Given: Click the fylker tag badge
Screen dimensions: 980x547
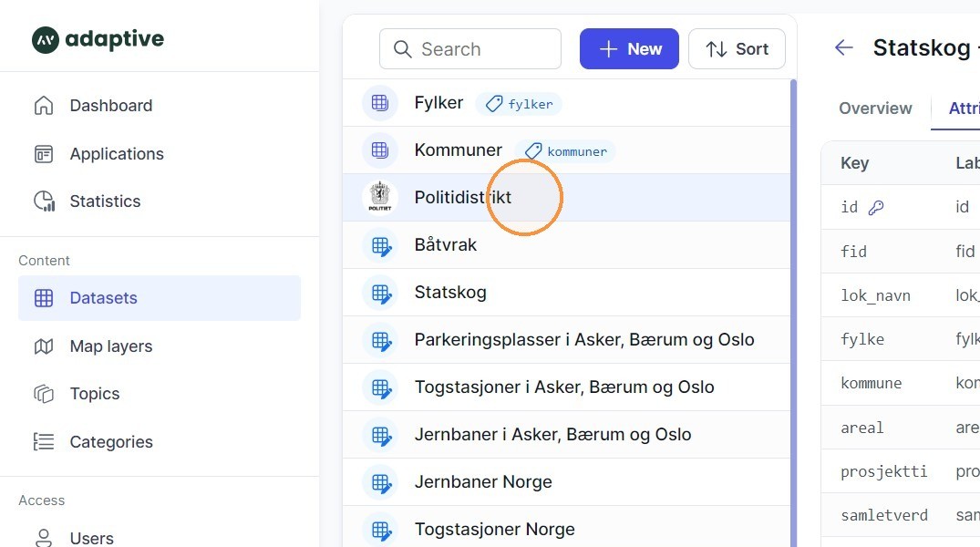Looking at the screenshot, I should [519, 104].
